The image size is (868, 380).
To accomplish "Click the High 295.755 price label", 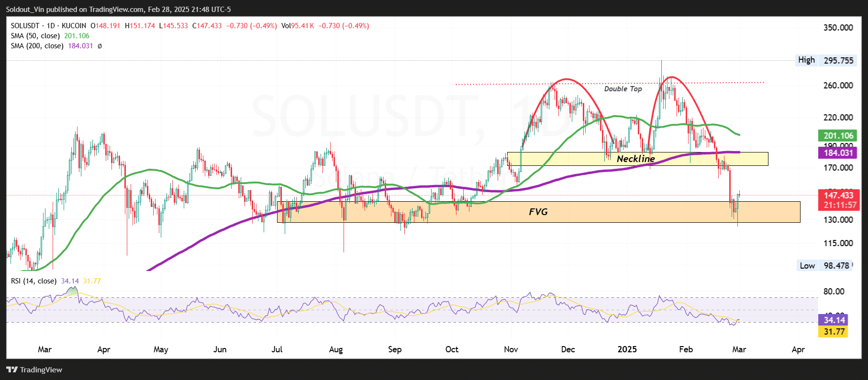I will point(825,60).
